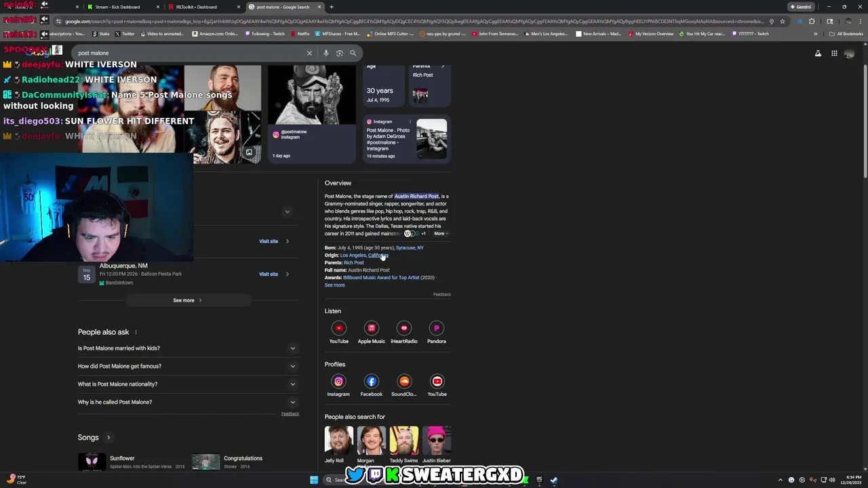Open Jelly Roll in People also search for
Viewport: 868px width, 488px height.
[x=338, y=445]
